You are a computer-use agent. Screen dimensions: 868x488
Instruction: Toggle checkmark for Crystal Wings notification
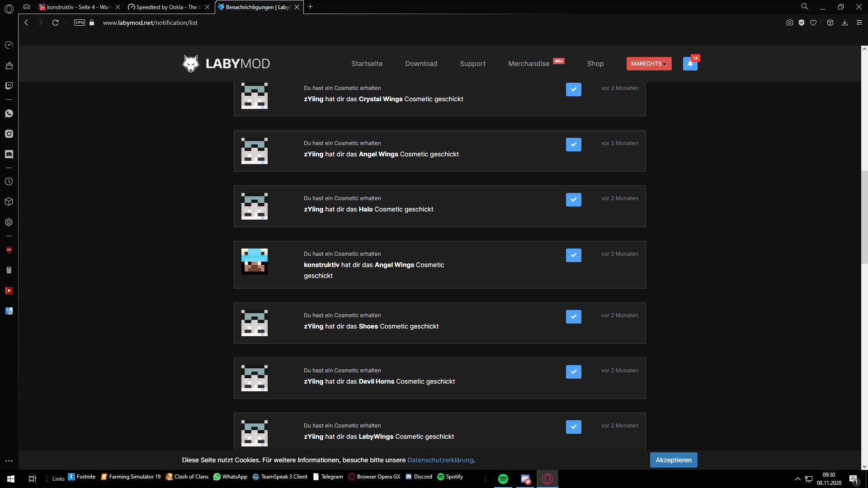(574, 89)
